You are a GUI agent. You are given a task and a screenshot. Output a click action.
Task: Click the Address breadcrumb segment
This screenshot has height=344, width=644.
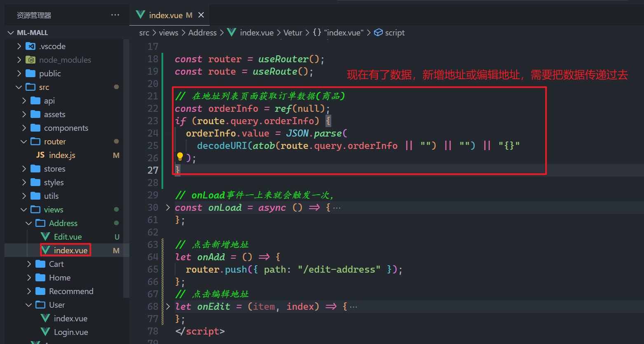[202, 33]
